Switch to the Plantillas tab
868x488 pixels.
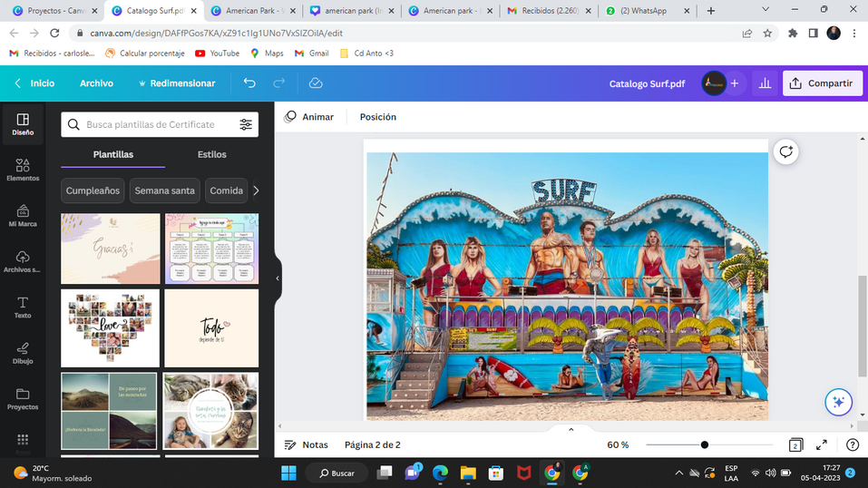pos(113,154)
